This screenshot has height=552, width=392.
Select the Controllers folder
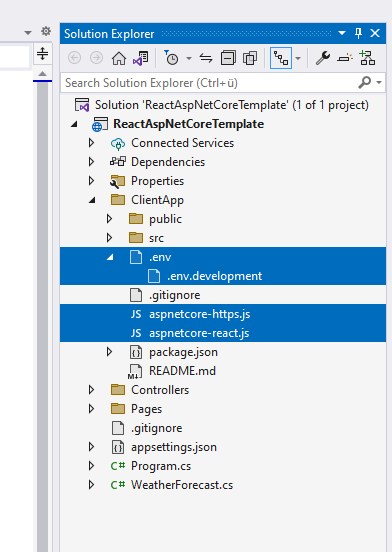pyautogui.click(x=160, y=390)
